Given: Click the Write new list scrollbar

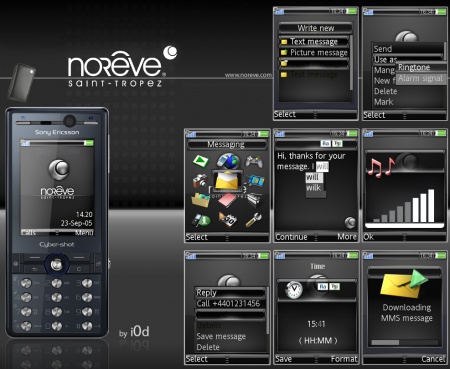Looking at the screenshot, I should (351, 62).
